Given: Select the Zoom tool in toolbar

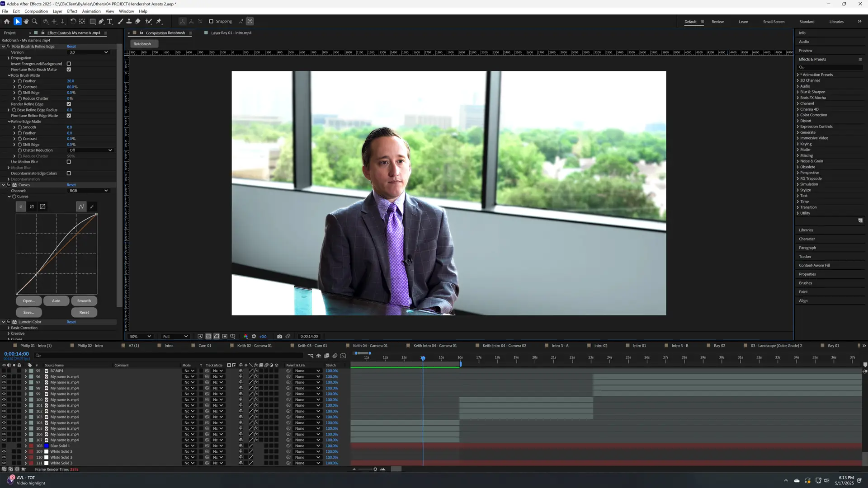Looking at the screenshot, I should pyautogui.click(x=34, y=21).
